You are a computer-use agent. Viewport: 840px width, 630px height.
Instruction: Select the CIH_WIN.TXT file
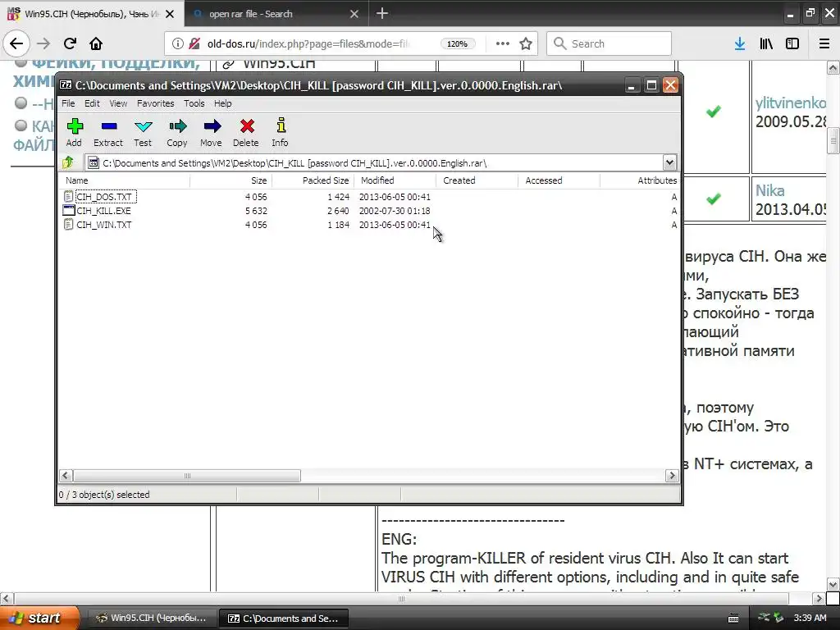pyautogui.click(x=104, y=225)
